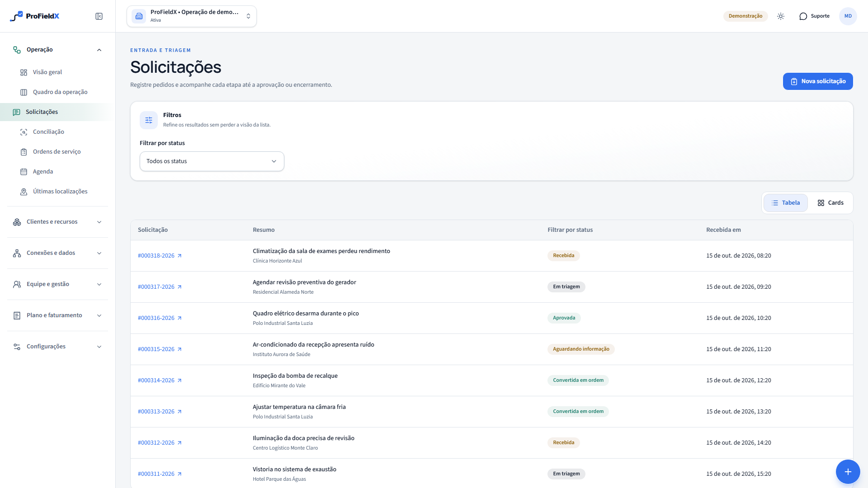Click the floating plus button
This screenshot has height=488, width=868.
pyautogui.click(x=848, y=472)
